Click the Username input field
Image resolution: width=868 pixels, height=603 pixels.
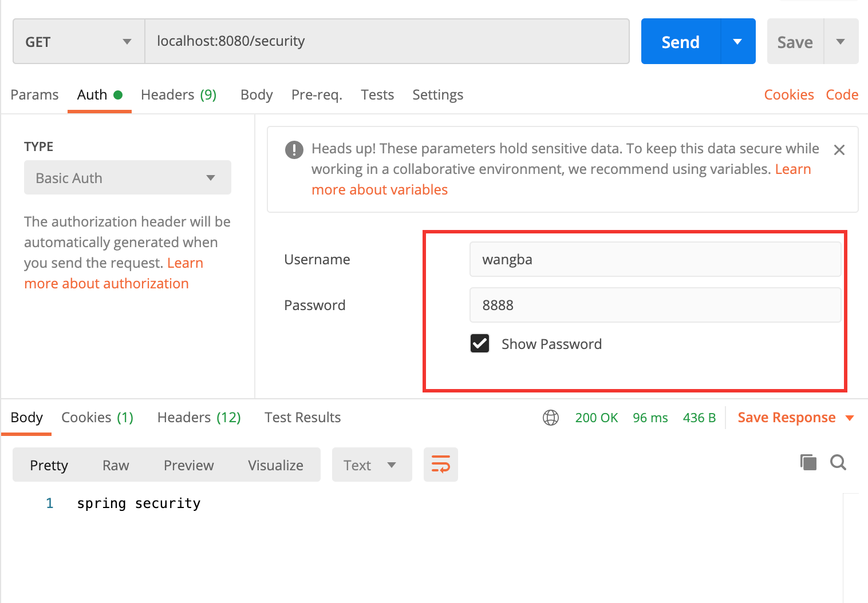655,259
